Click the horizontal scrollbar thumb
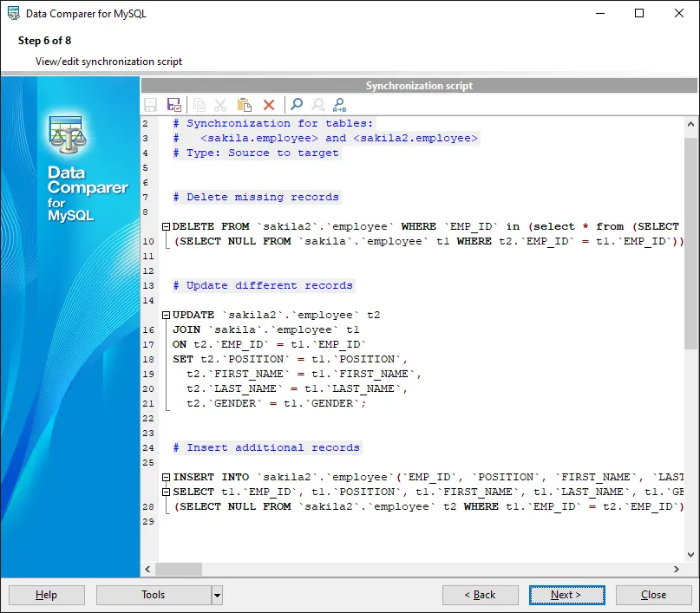Screen dimensions: 700x613 pos(179,570)
